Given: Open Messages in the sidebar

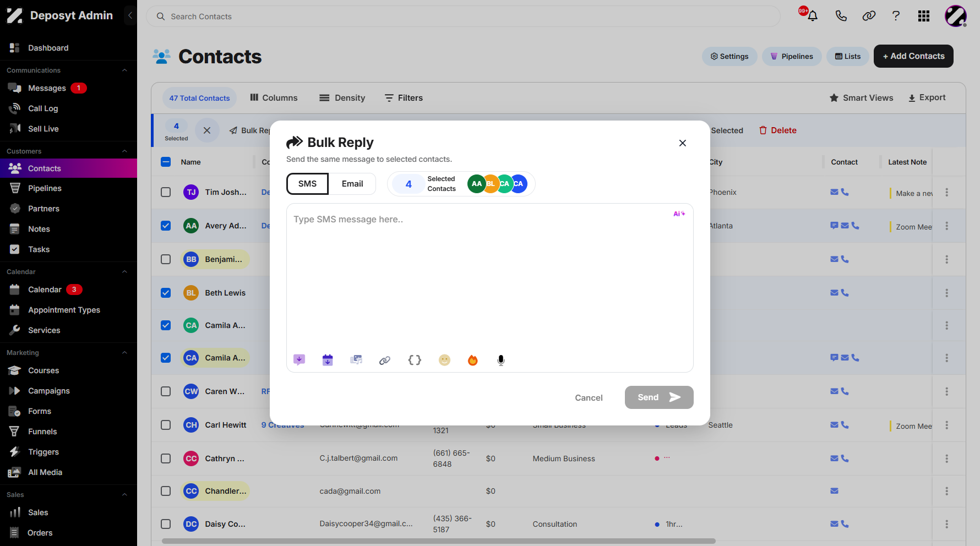Looking at the screenshot, I should (x=47, y=88).
